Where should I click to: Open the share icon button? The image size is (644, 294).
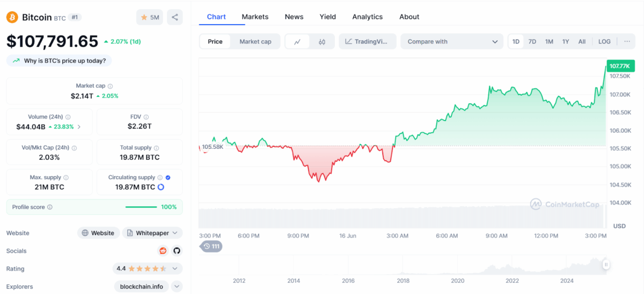tap(175, 17)
